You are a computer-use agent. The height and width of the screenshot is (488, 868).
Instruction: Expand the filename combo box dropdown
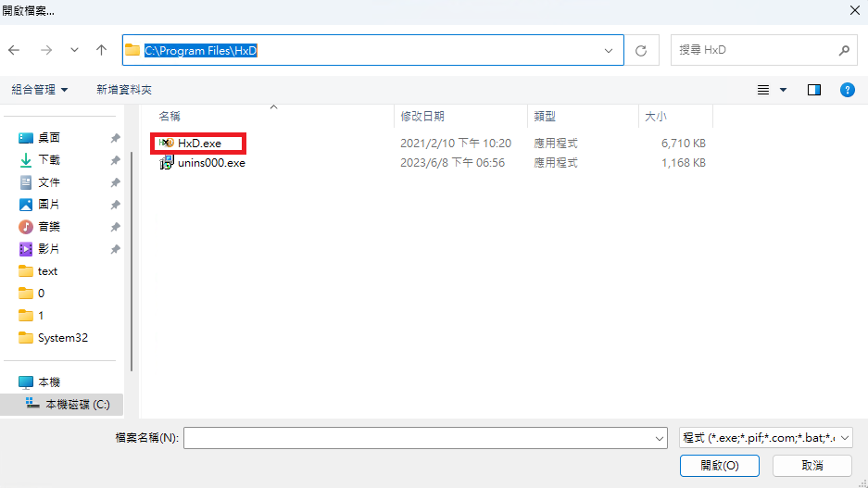point(659,438)
